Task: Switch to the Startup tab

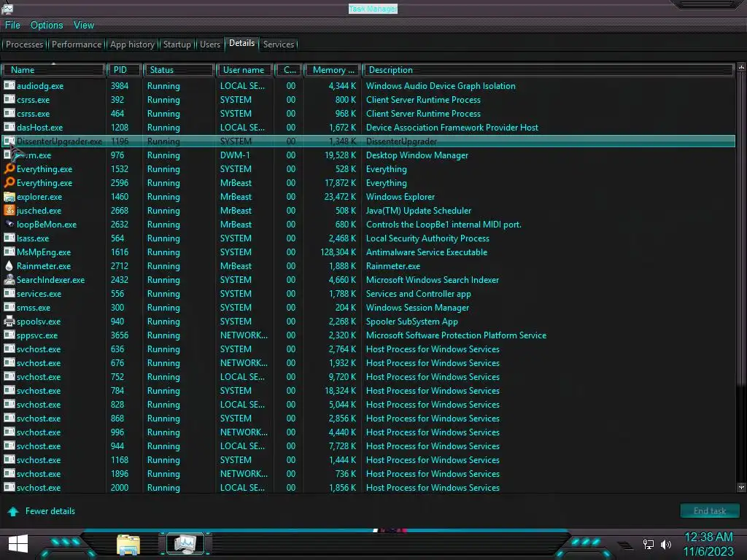Action: pyautogui.click(x=177, y=44)
